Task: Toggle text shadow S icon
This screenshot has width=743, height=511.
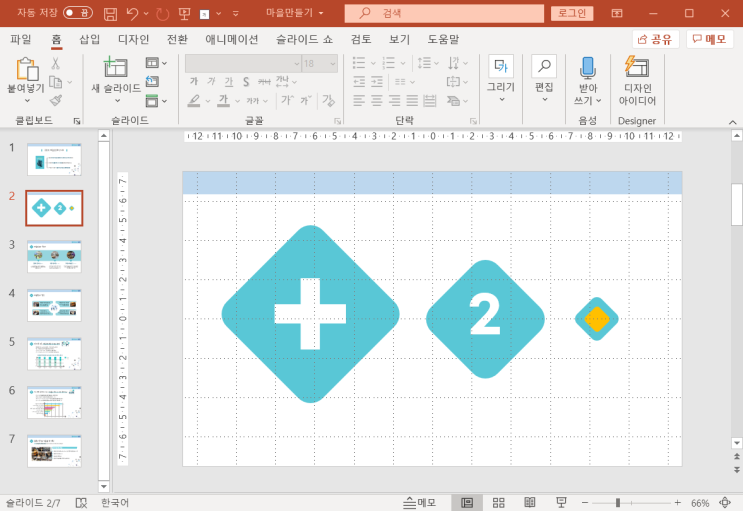Action: pyautogui.click(x=246, y=82)
